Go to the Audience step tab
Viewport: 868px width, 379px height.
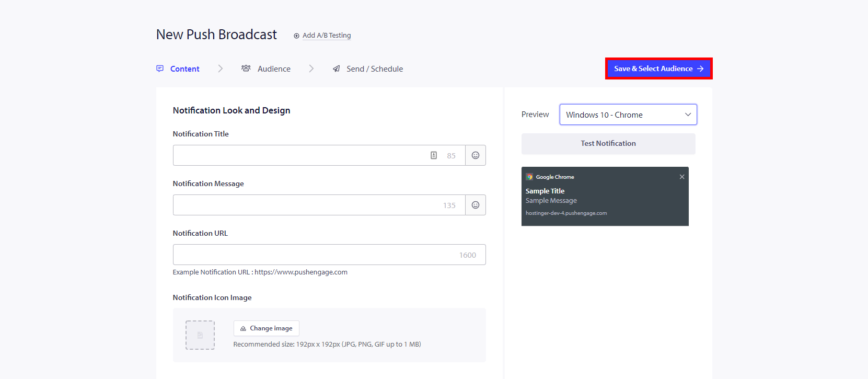coord(266,68)
